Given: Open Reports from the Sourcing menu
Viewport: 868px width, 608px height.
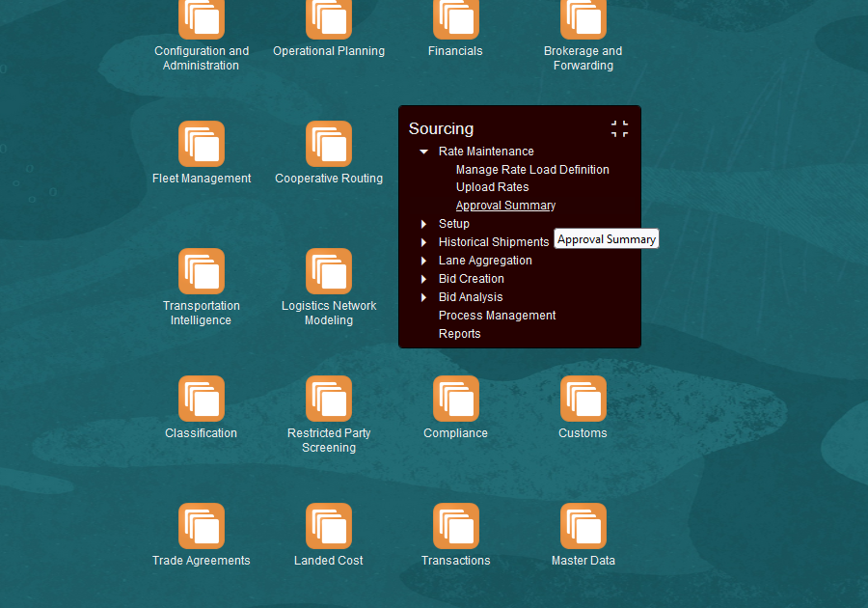Looking at the screenshot, I should pos(459,334).
